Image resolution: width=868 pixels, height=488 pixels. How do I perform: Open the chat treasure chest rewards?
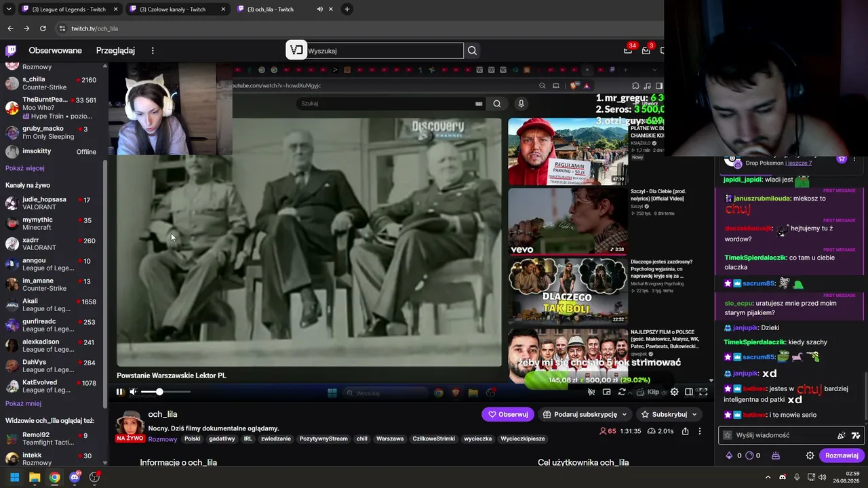point(776,455)
